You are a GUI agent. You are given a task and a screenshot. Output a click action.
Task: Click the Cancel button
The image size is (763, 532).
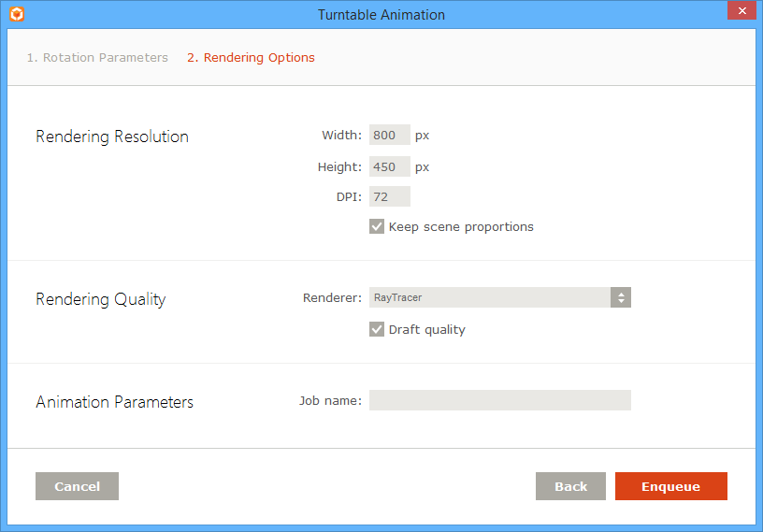point(77,486)
